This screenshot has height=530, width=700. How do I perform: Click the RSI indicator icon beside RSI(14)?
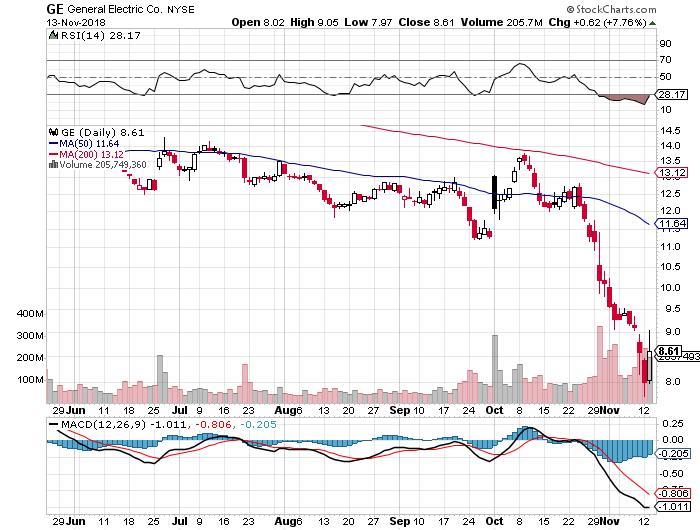[x=53, y=35]
